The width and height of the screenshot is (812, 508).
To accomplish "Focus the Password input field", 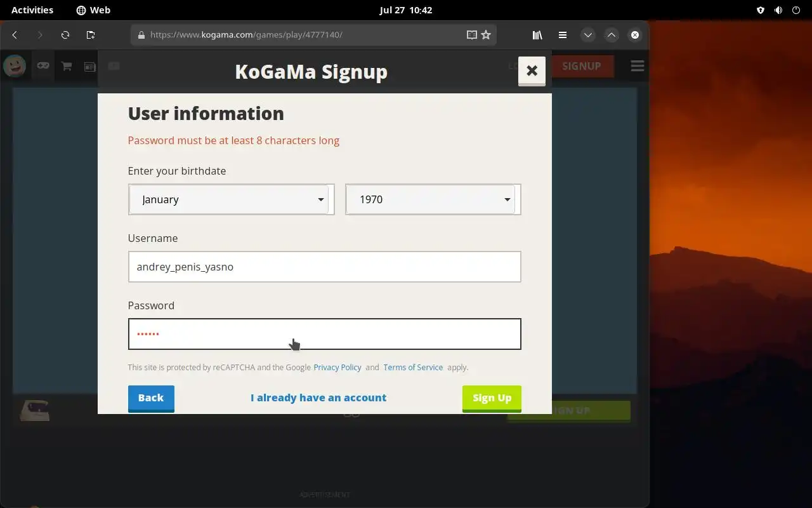I will [x=324, y=334].
